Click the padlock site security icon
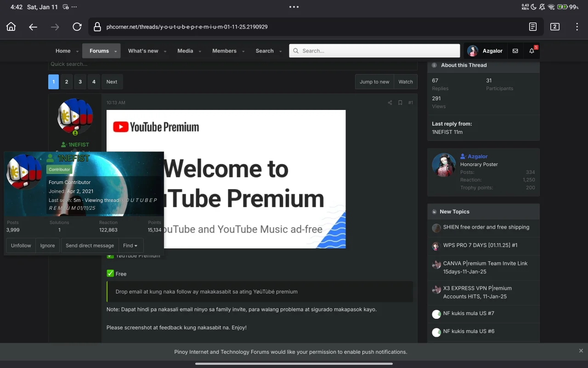This screenshot has width=588, height=368. tap(97, 27)
